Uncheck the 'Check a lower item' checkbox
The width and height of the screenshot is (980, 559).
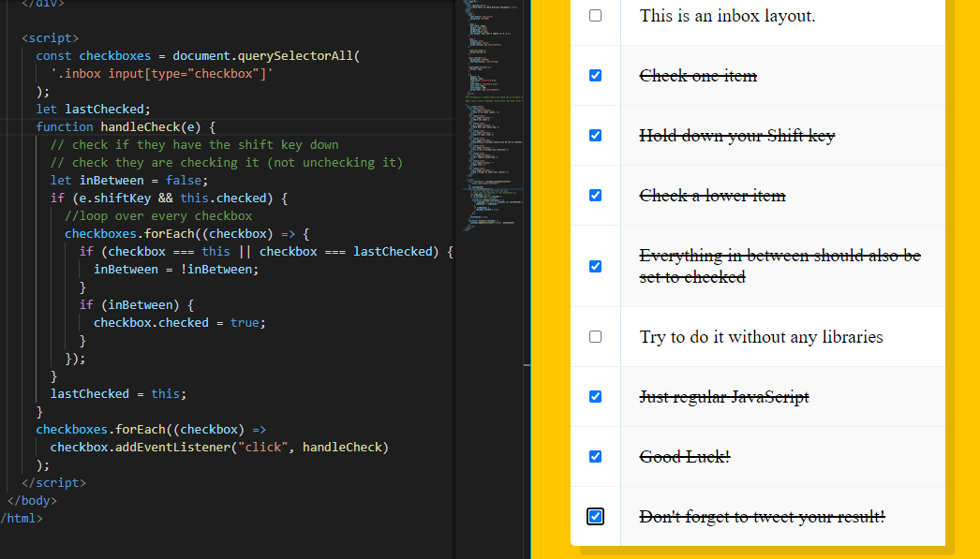pyautogui.click(x=595, y=196)
